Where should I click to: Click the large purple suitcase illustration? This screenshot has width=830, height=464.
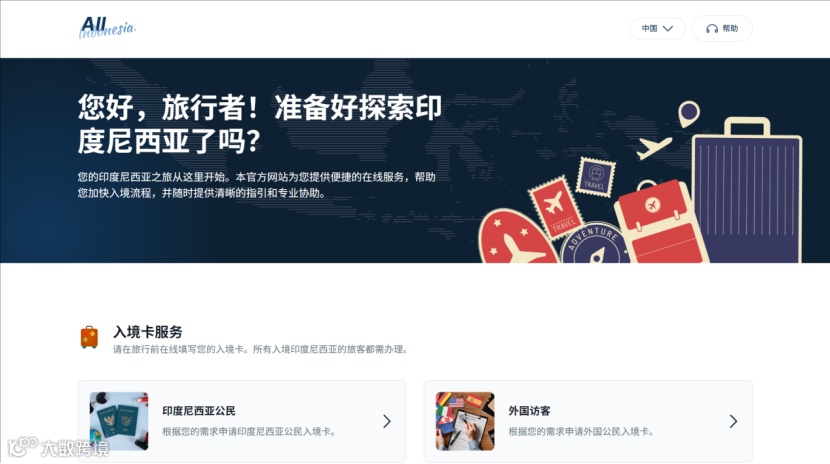point(747,190)
